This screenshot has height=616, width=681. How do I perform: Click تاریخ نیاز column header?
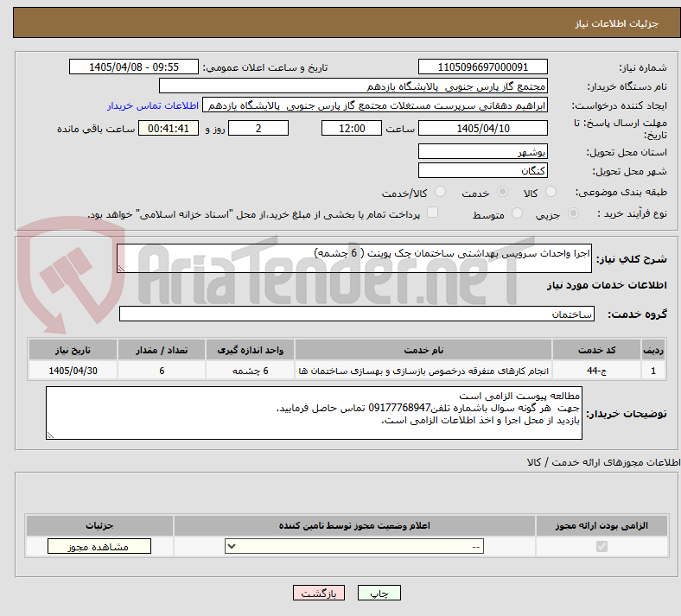pyautogui.click(x=73, y=350)
